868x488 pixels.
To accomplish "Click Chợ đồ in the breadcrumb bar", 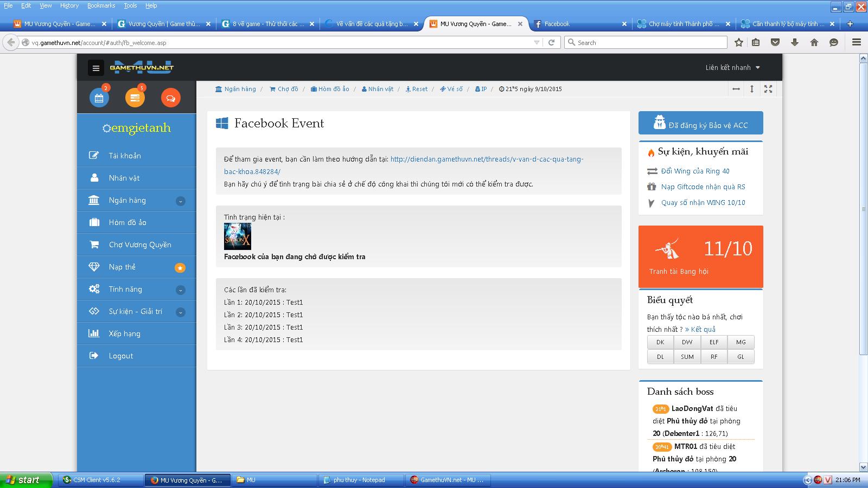I will pos(284,89).
